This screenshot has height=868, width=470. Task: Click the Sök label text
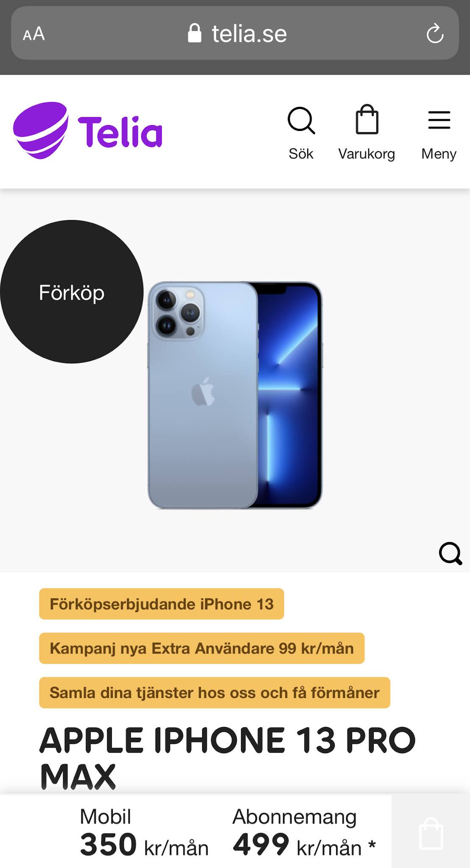(301, 153)
